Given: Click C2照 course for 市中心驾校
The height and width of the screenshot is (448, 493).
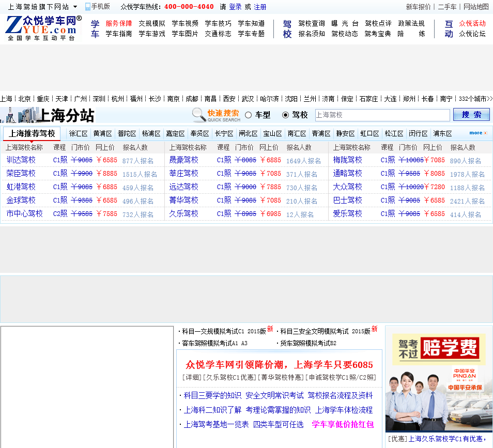Looking at the screenshot, I should (60, 214).
